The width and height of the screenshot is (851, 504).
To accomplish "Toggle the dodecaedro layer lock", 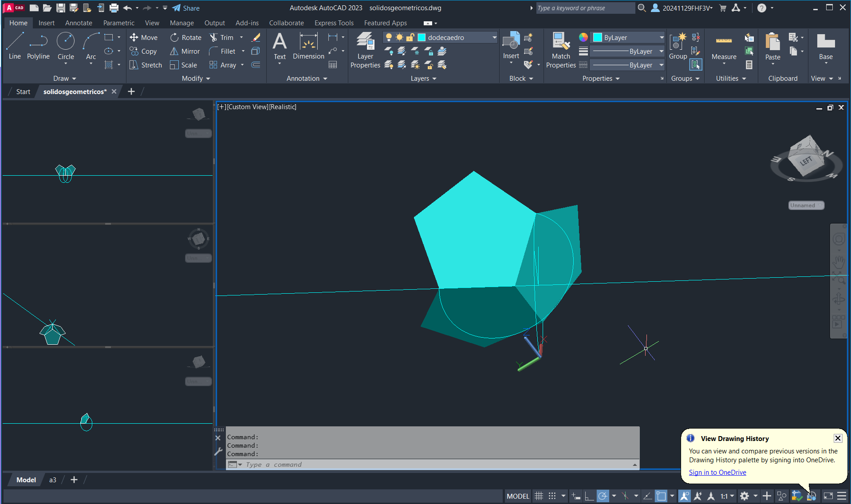I will pos(410,38).
